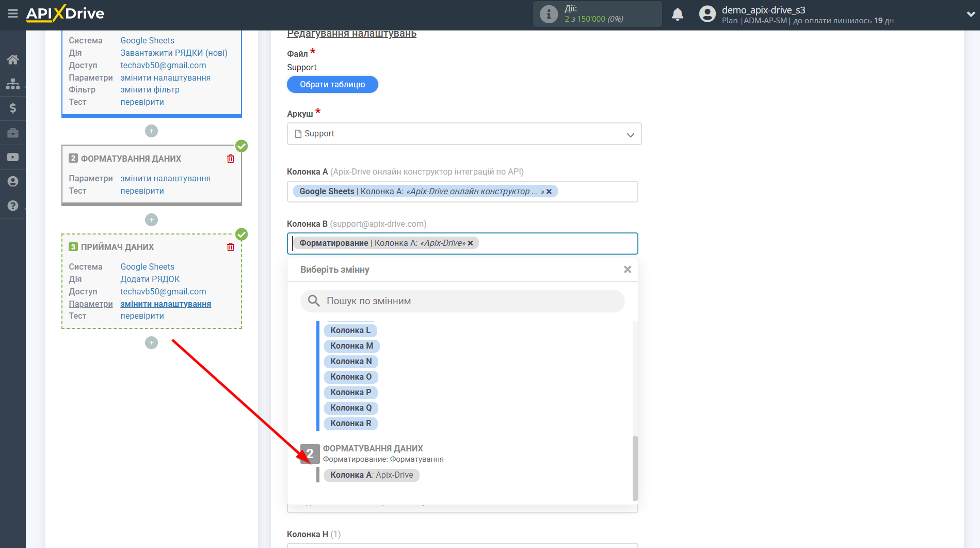The height and width of the screenshot is (548, 980).
Task: Open receiver Google Sheets system link
Action: pos(147,267)
